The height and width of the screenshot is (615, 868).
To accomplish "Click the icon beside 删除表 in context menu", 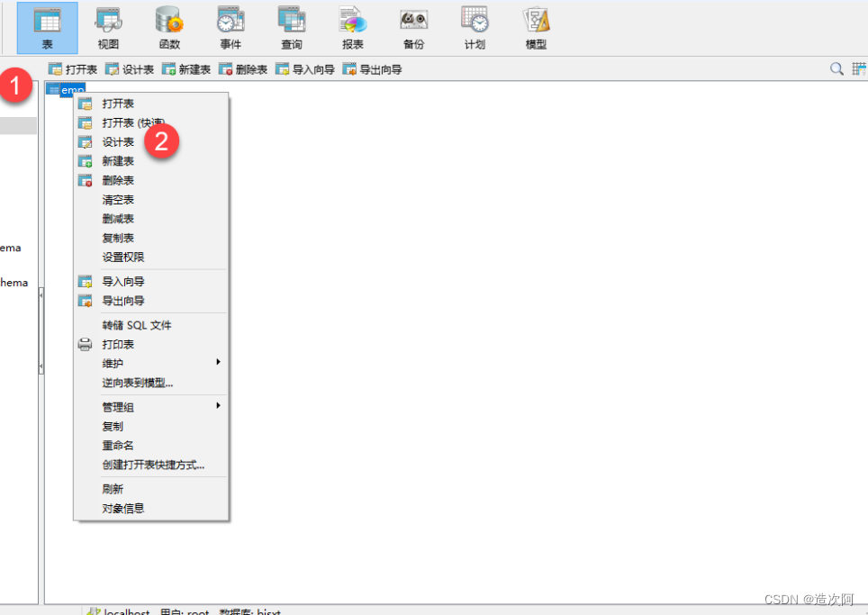I will point(85,180).
